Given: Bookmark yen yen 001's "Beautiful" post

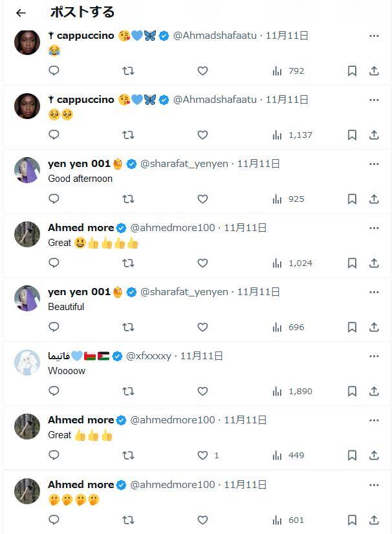Looking at the screenshot, I should [x=352, y=327].
